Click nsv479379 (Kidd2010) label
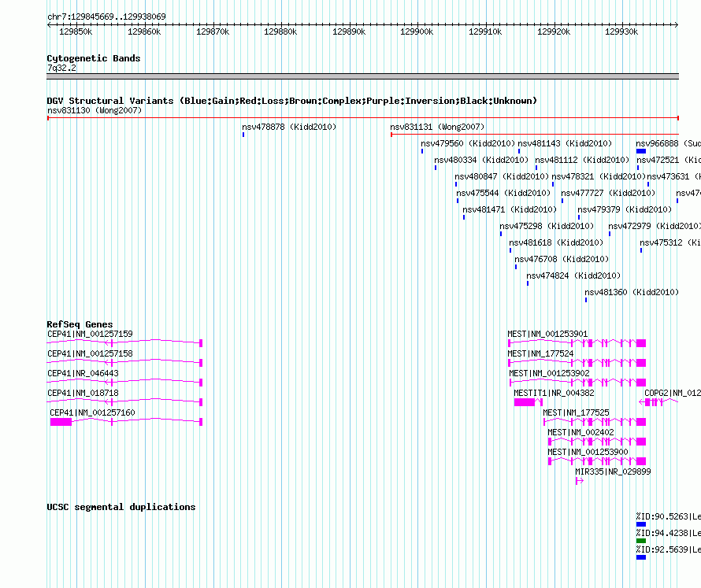The height and width of the screenshot is (588, 701). [625, 209]
